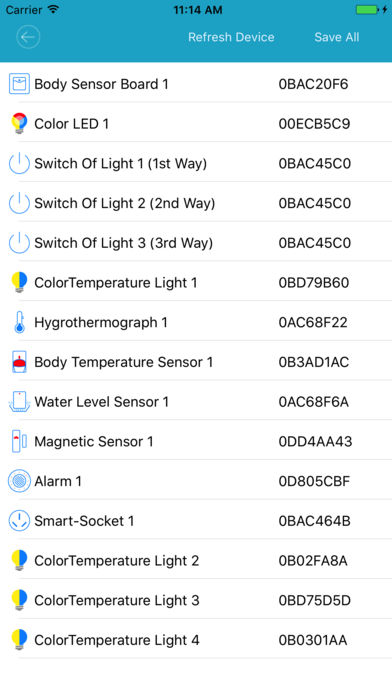This screenshot has width=392, height=696.
Task: Tap the Smart-Socket 1 socket icon
Action: tap(20, 521)
